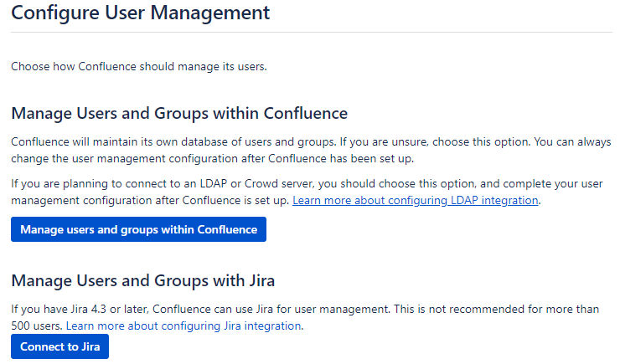The width and height of the screenshot is (620, 364).
Task: Click the You can always text at the line end
Action: 572,141
